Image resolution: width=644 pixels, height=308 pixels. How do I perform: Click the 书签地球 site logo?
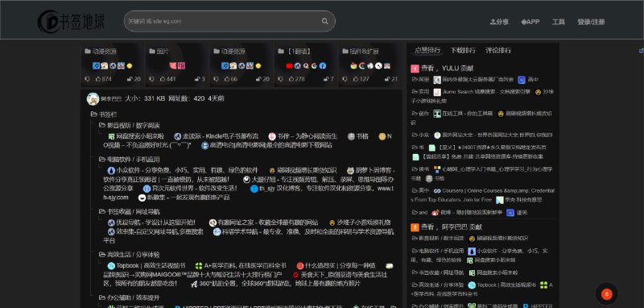pyautogui.click(x=72, y=22)
